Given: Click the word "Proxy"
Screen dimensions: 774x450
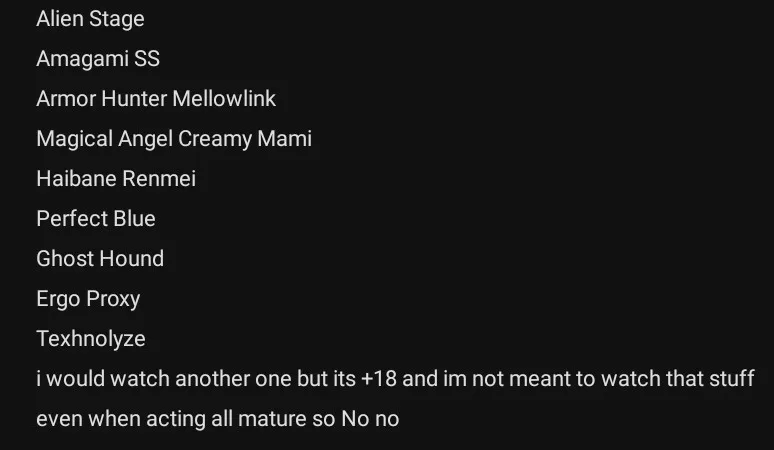Looking at the screenshot, I should coord(113,299).
